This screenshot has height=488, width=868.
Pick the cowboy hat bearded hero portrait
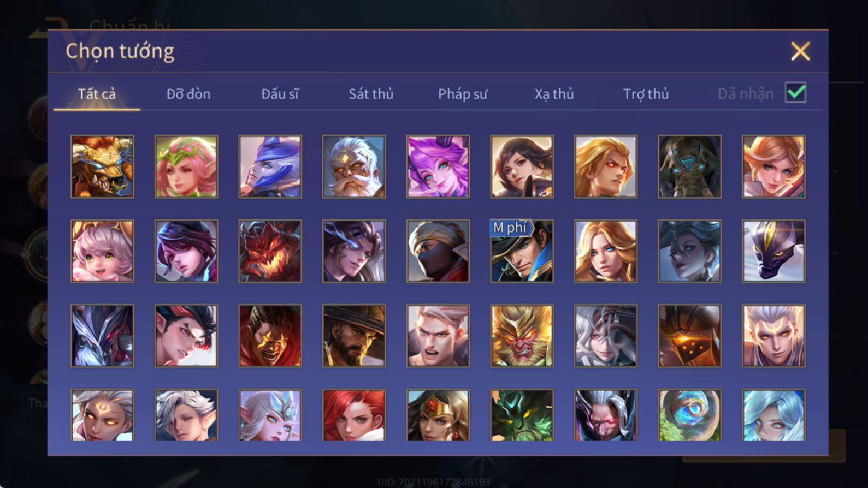tap(354, 336)
